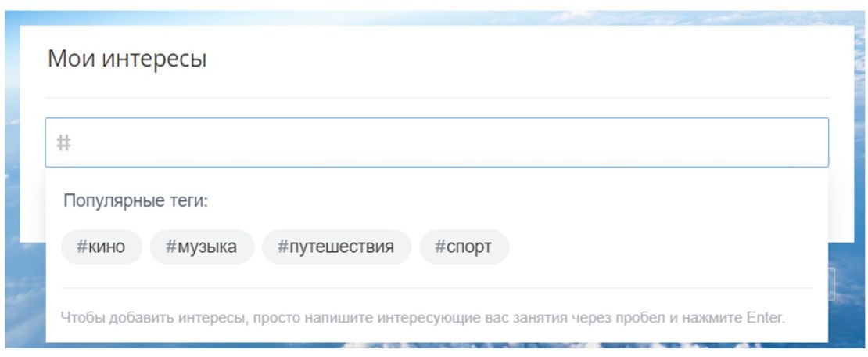This screenshot has height=357, width=868.
Task: Click the word "Enter" in the hint
Action: pyautogui.click(x=766, y=319)
